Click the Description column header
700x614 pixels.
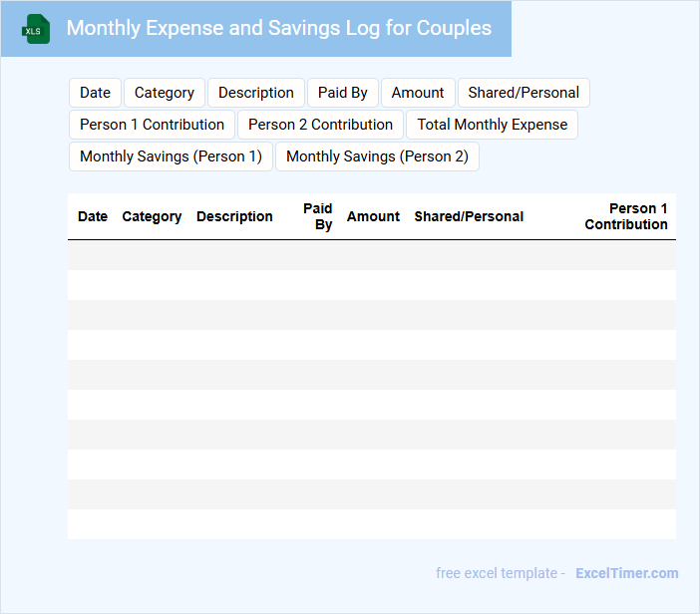click(234, 216)
